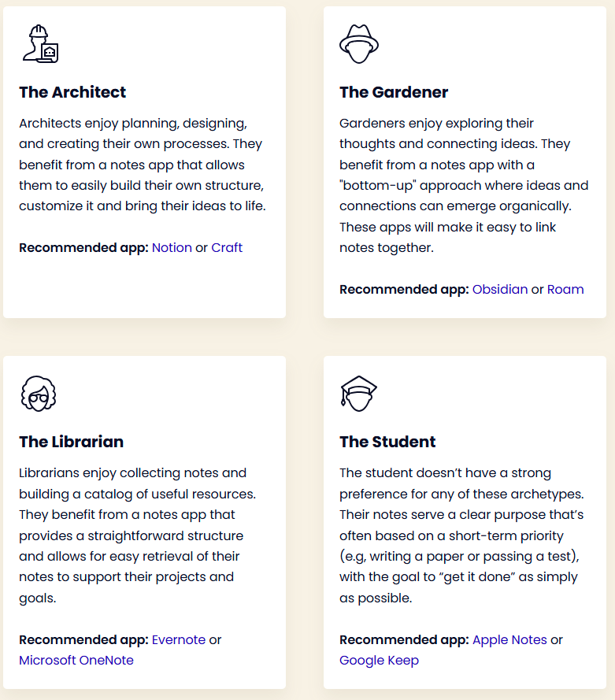Click the Architect hard-hat icon
Screen dimensions: 615x700
pyautogui.click(x=39, y=44)
